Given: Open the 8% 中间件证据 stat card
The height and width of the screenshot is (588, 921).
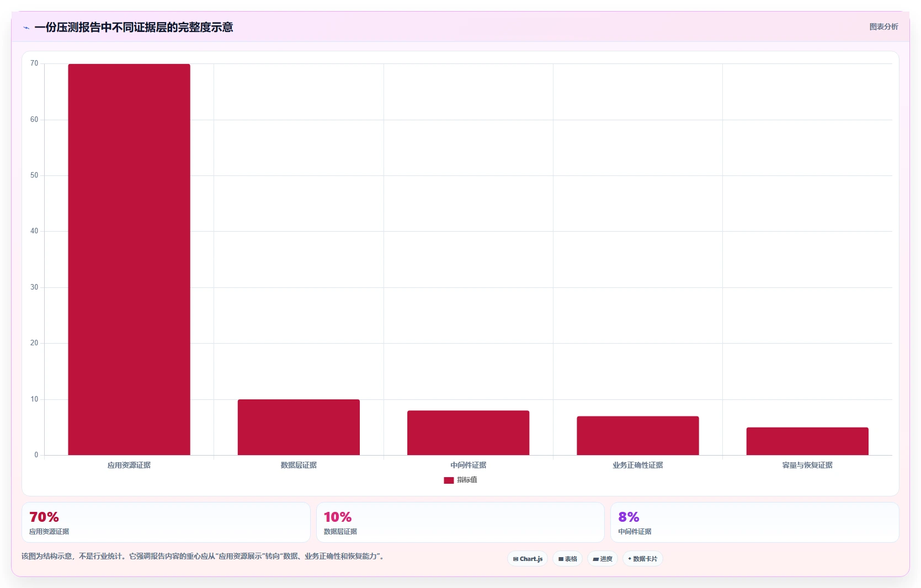Looking at the screenshot, I should [x=755, y=522].
